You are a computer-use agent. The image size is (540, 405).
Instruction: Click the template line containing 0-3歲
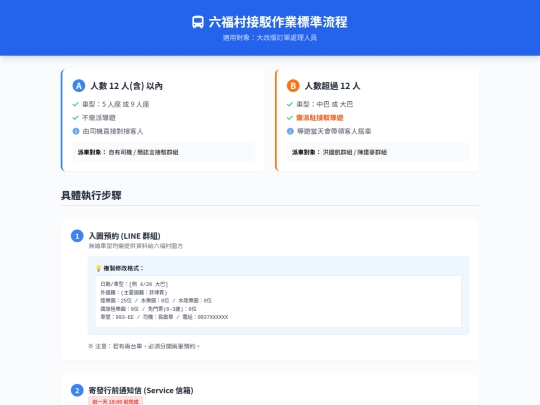click(x=148, y=309)
